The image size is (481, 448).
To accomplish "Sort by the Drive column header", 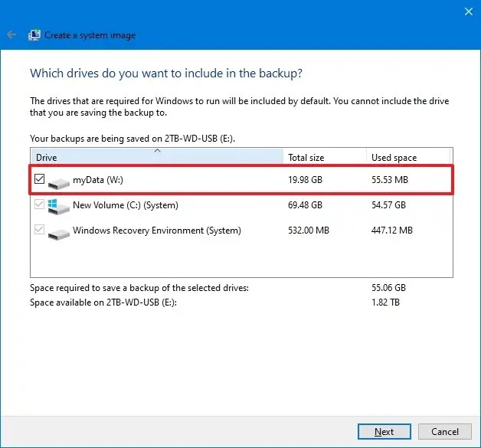I will (x=156, y=157).
